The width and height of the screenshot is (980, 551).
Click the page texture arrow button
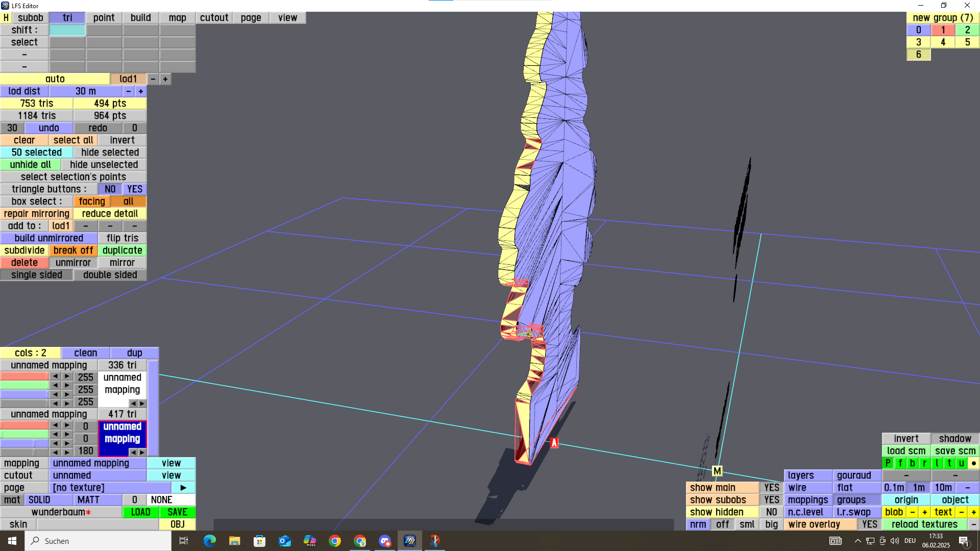[x=183, y=488]
